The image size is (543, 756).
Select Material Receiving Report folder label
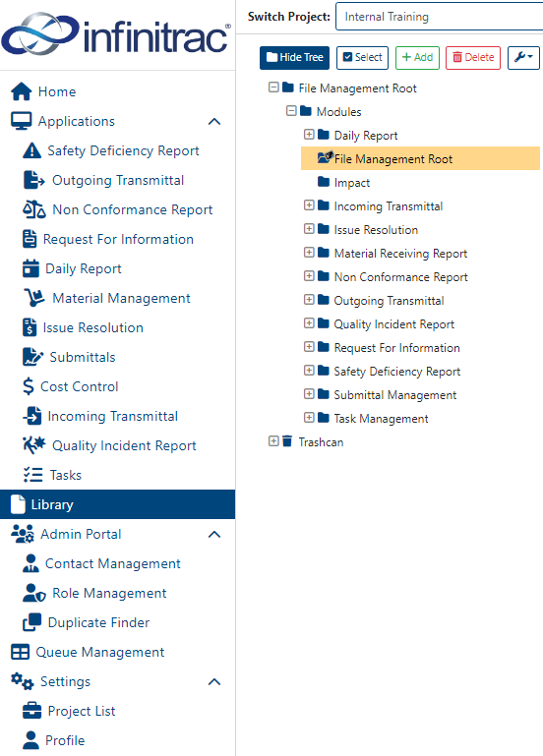coord(400,253)
